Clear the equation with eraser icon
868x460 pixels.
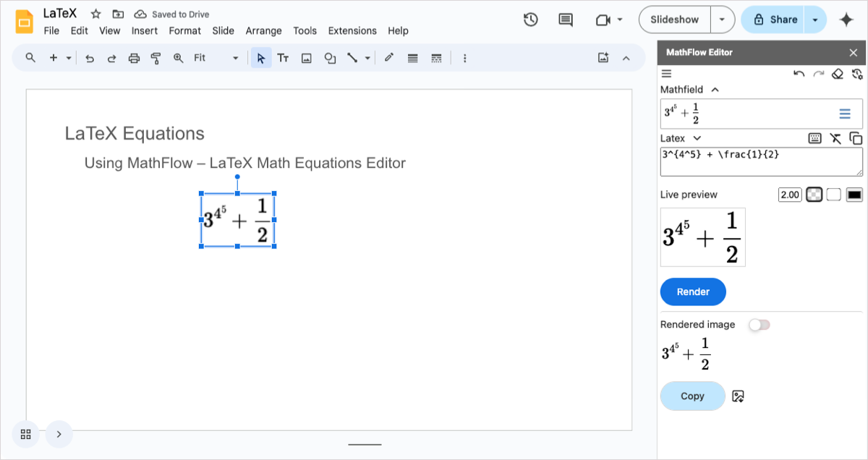pyautogui.click(x=838, y=74)
